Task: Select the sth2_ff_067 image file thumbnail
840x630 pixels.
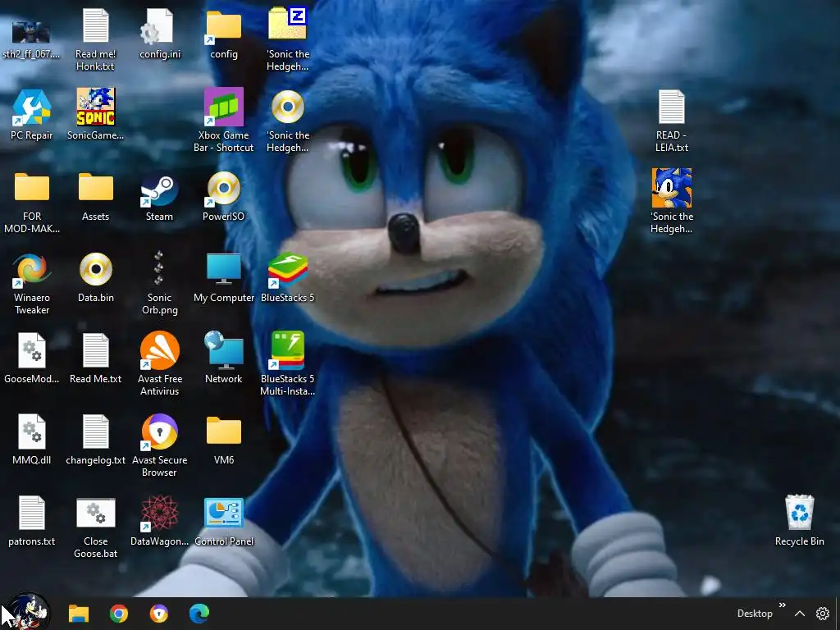Action: [x=31, y=32]
